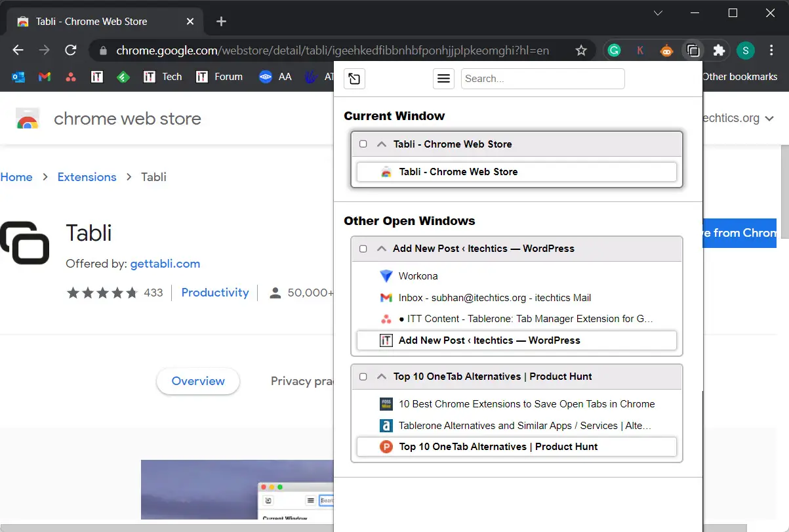This screenshot has width=789, height=532.
Task: Click the Tabli extension toolbar icon
Action: click(693, 51)
